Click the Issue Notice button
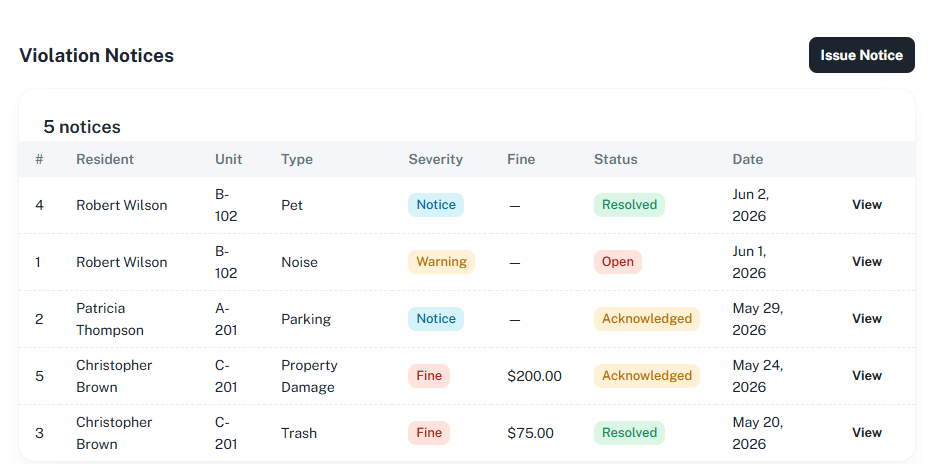The image size is (933, 475). 861,55
